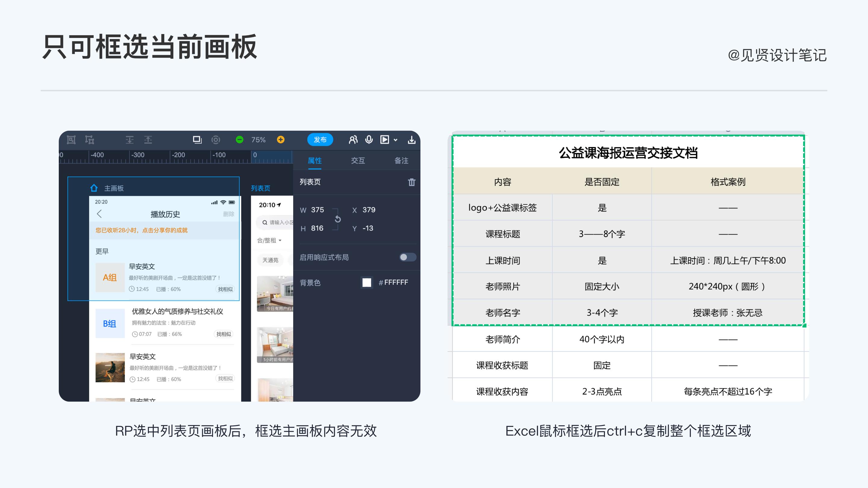
Task: Click the logo+公益课标签 cell
Action: coord(502,208)
